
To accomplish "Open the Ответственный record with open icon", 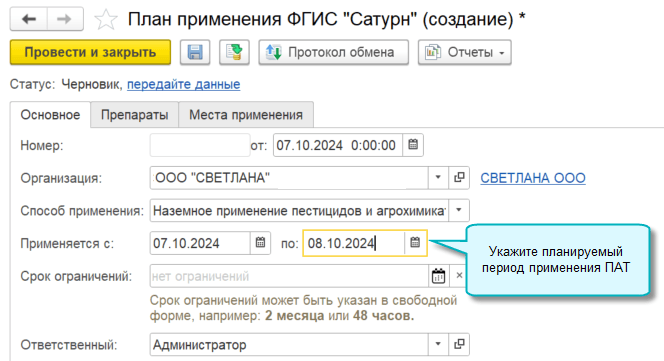I will (459, 344).
